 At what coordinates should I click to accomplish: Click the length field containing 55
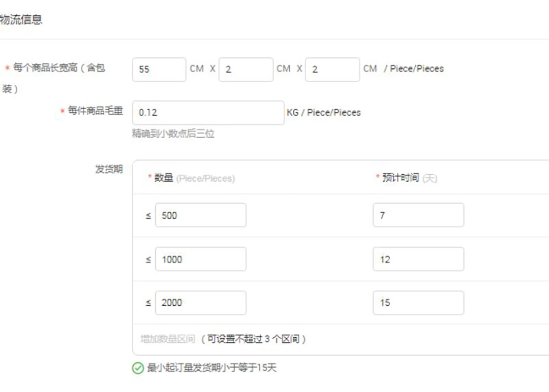[x=159, y=69]
